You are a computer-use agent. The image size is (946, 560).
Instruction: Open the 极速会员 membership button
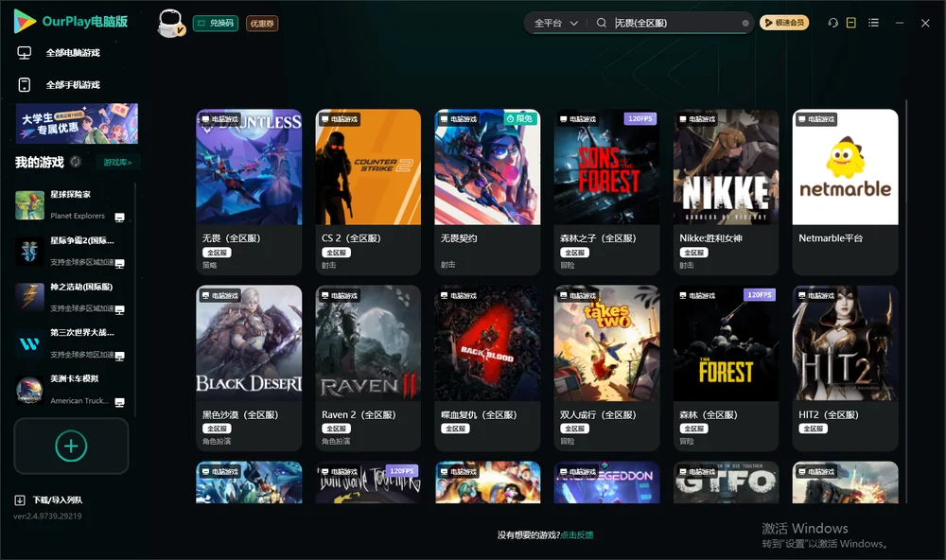(784, 23)
